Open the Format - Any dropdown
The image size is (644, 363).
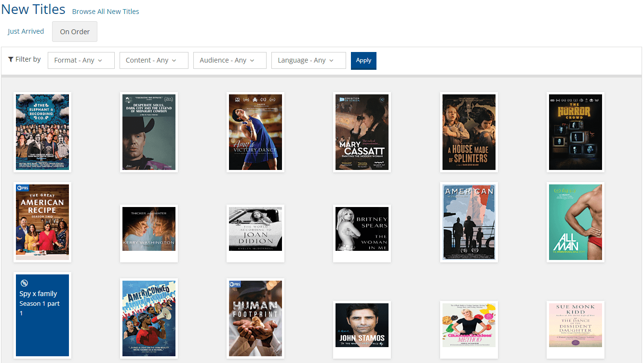tap(81, 60)
